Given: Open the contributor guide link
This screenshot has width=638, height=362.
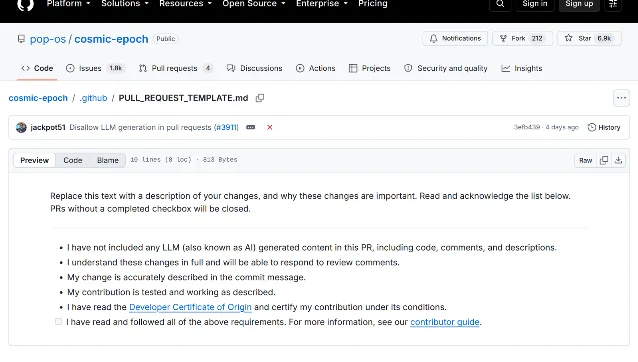Looking at the screenshot, I should 445,322.
